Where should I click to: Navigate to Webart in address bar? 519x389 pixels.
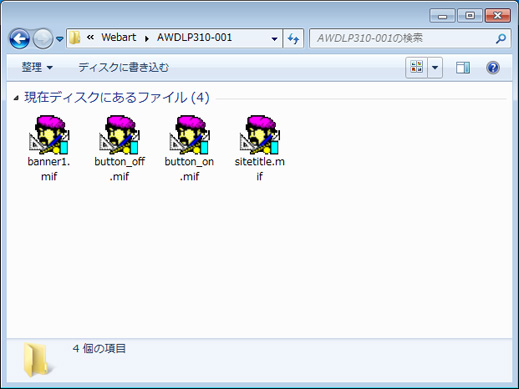coord(119,37)
